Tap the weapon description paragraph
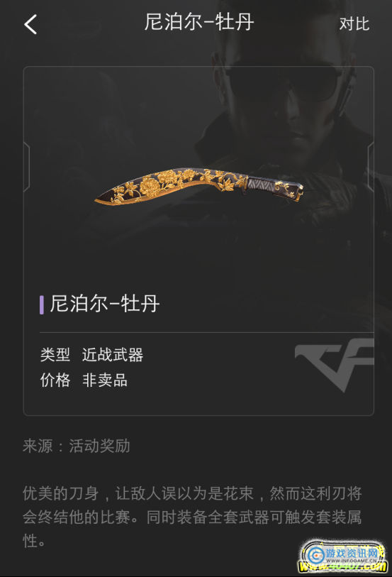The height and width of the screenshot is (577, 392). [192, 517]
